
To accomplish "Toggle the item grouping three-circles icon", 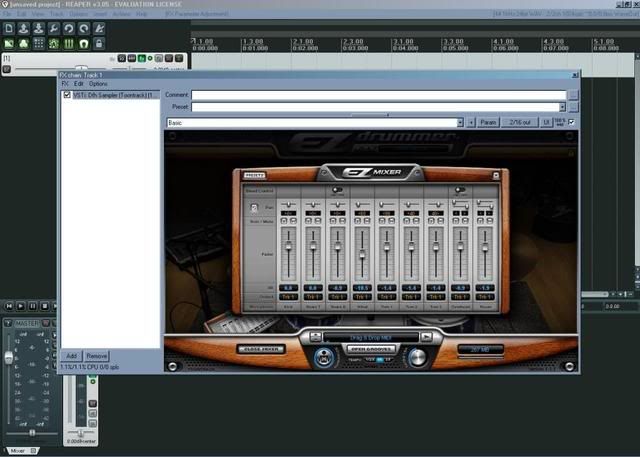I will pyautogui.click(x=24, y=44).
